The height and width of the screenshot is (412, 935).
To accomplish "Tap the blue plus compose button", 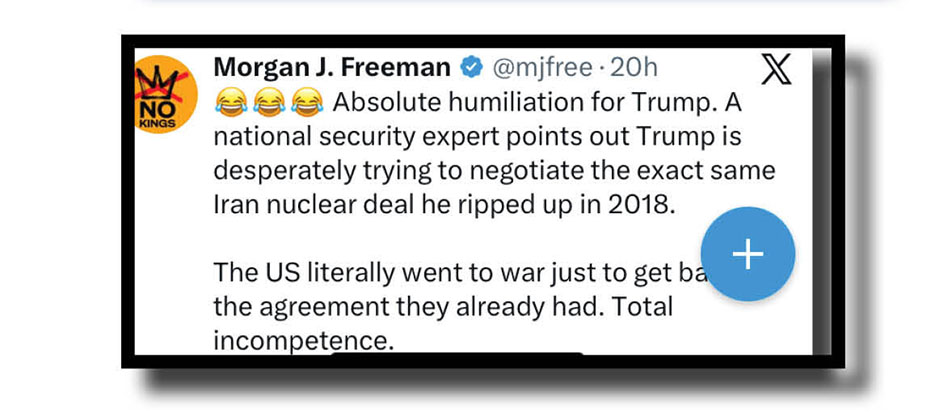I will (x=747, y=255).
